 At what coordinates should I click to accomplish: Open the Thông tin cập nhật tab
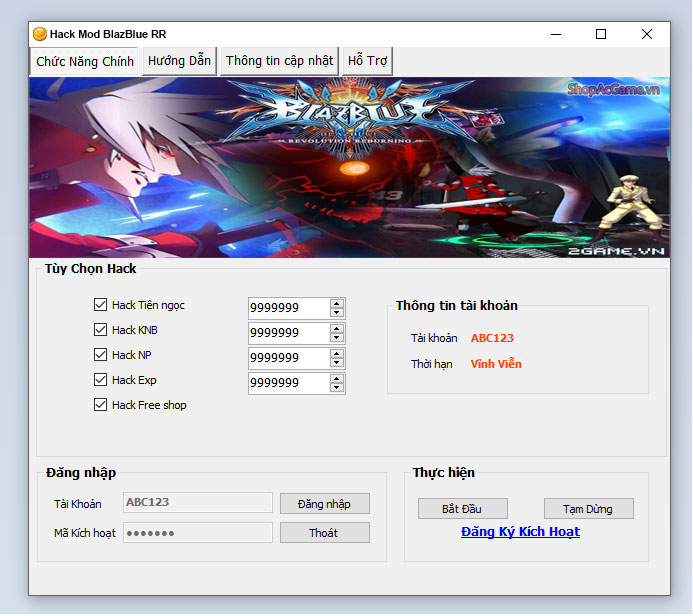[279, 61]
